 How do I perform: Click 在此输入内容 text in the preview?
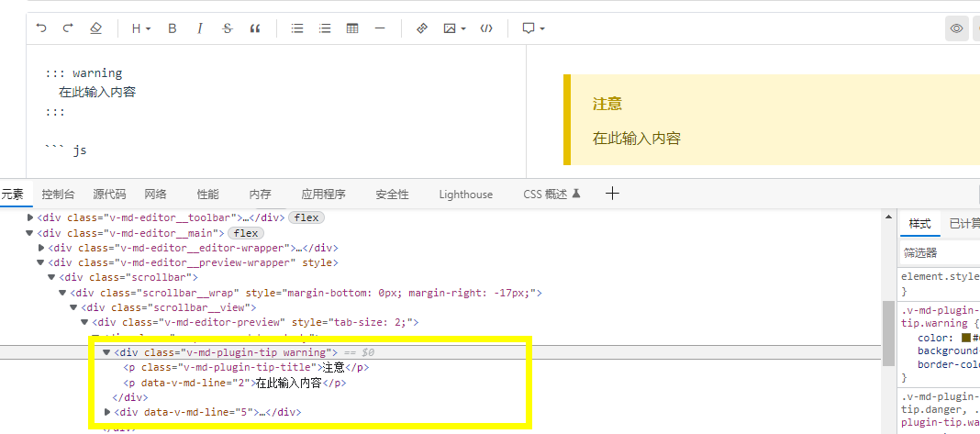coord(636,139)
